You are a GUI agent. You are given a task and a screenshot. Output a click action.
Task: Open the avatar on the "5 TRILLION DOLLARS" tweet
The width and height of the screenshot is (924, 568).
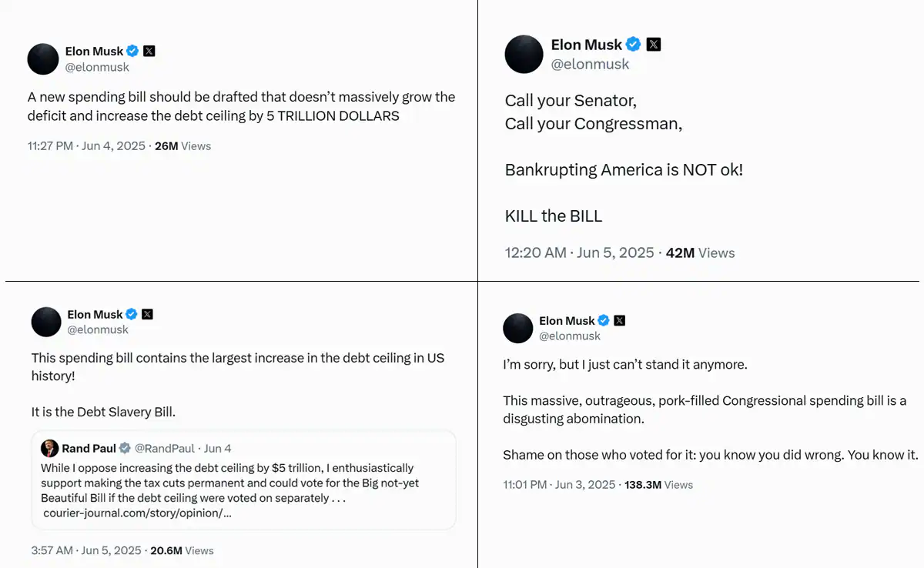(43, 59)
